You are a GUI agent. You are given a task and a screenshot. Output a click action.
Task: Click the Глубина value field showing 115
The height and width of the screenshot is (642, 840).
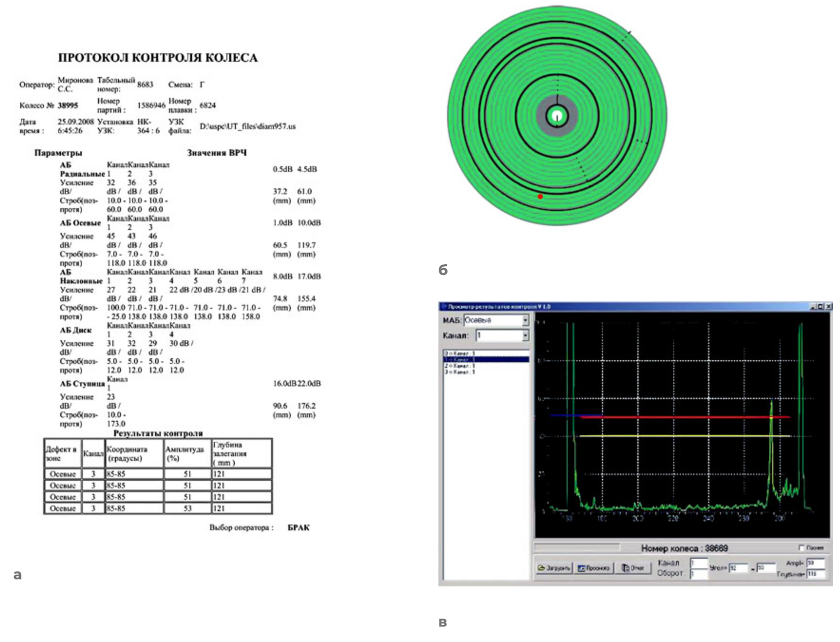tap(815, 574)
